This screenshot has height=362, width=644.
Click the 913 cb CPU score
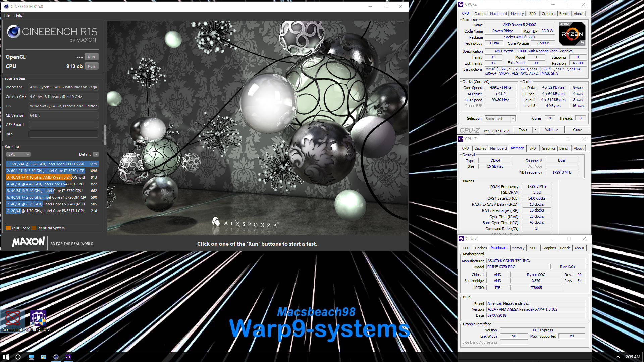[x=74, y=66]
